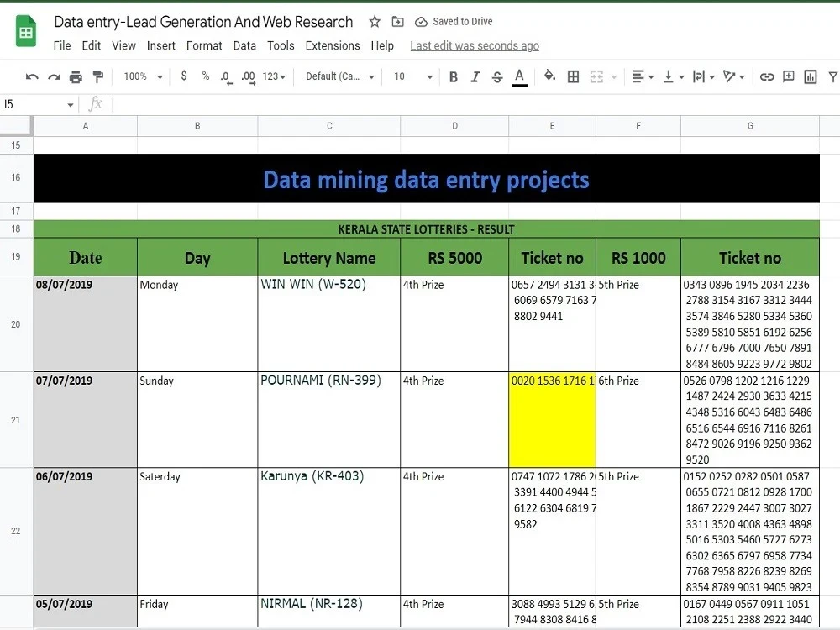Open the Extensions menu
Image resolution: width=840 pixels, height=630 pixels.
click(x=333, y=45)
